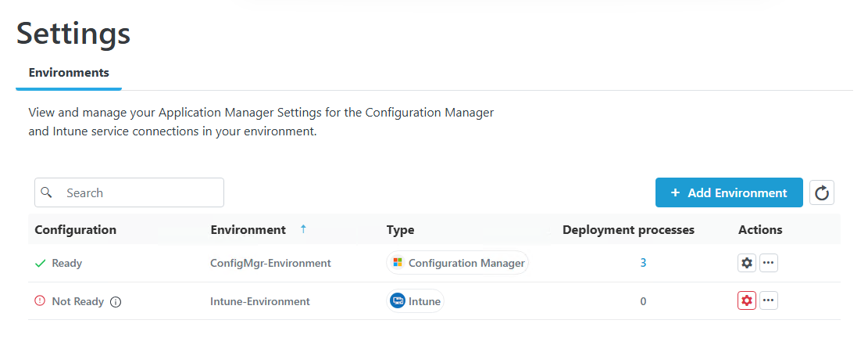Click the Configuration Manager type badge
This screenshot has height=338, width=868.
[x=458, y=263]
